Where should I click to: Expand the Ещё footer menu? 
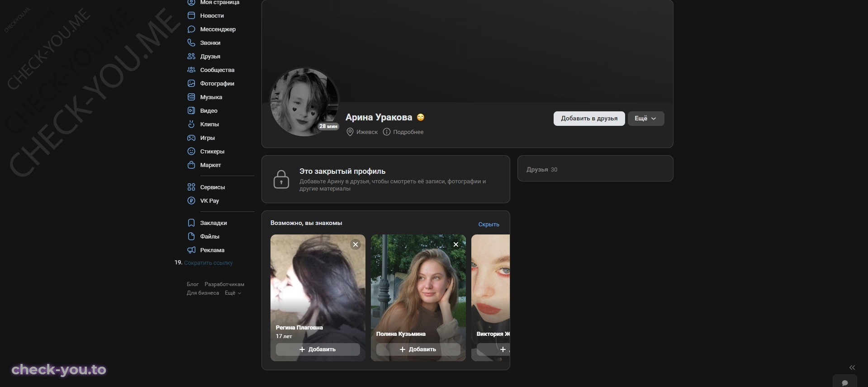click(233, 293)
